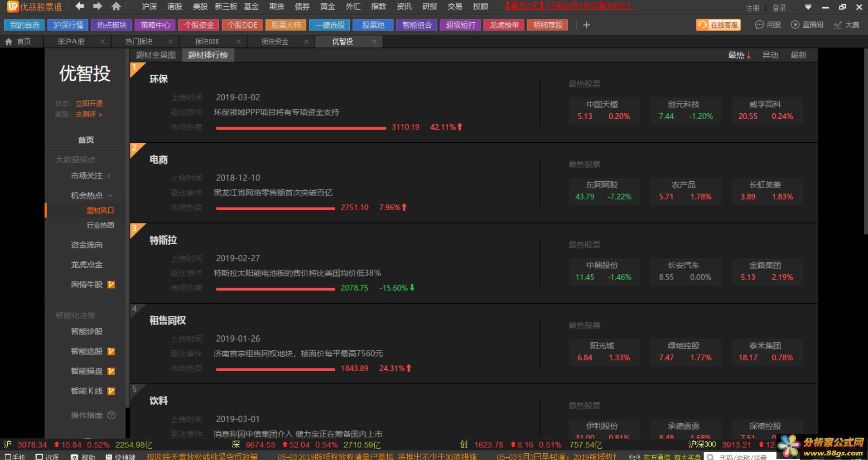Open 一键选股 toolbar button
Screen dimensions: 868x460
click(330, 25)
